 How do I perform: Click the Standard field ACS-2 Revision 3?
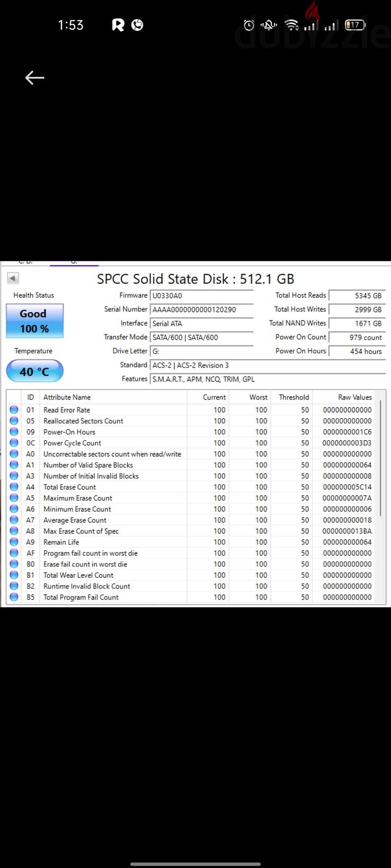(x=268, y=365)
